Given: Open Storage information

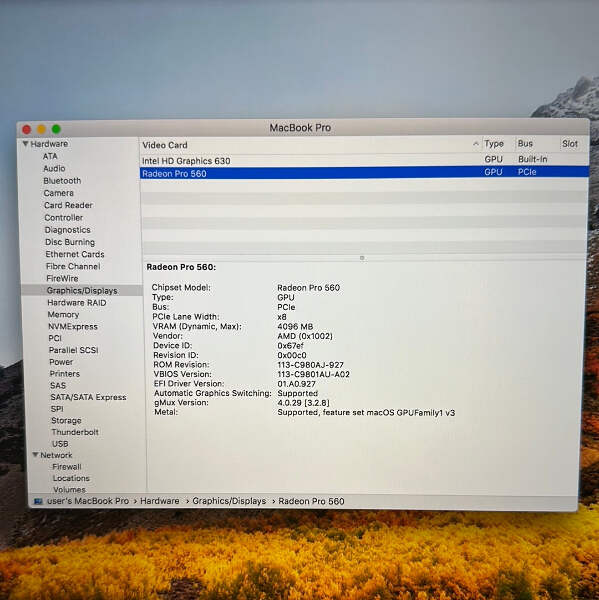Looking at the screenshot, I should [66, 420].
